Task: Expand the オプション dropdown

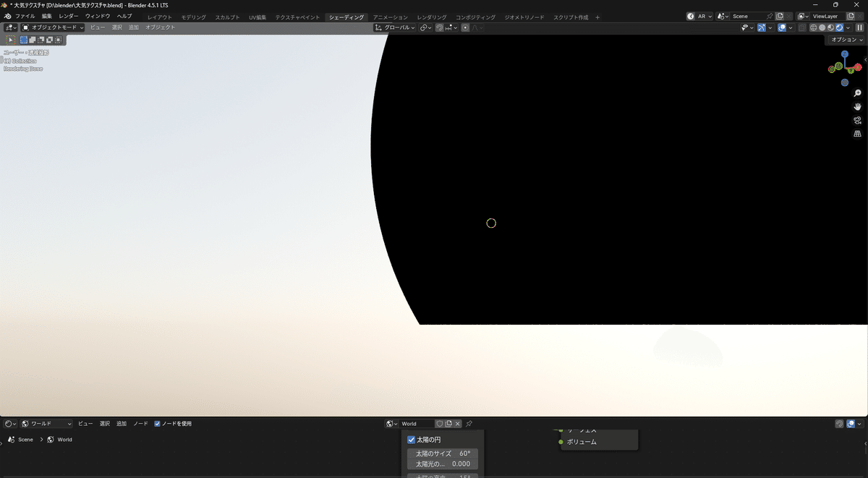Action: 846,40
